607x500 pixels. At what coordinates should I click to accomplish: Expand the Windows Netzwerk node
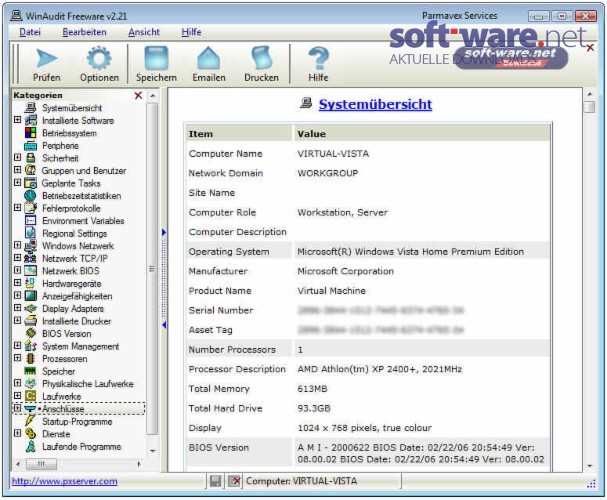tap(17, 245)
